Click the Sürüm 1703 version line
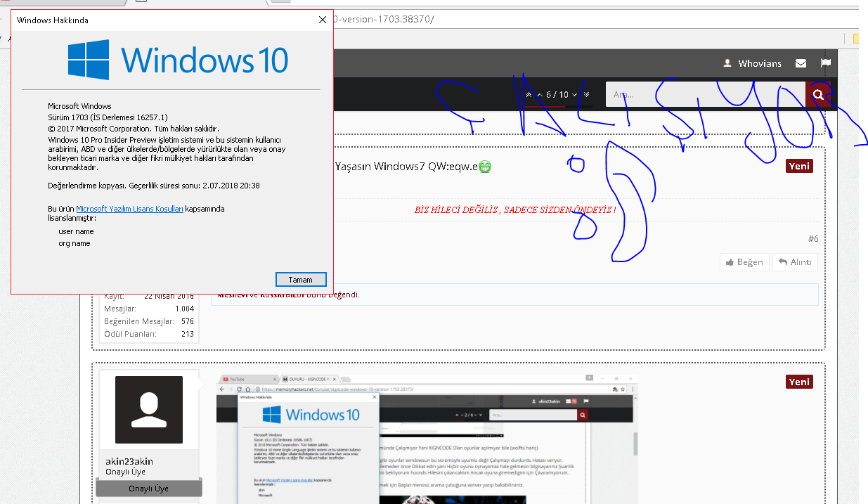The image size is (868, 504). (108, 117)
